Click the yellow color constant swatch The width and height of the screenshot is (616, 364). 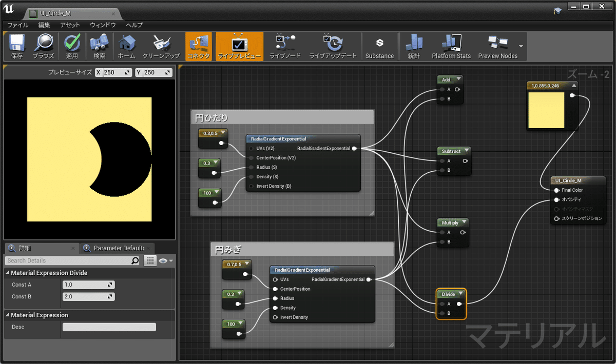(546, 110)
